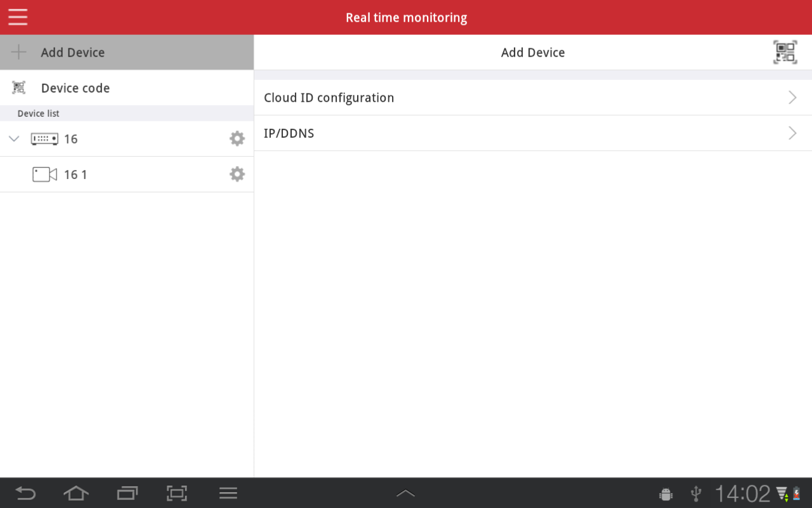
Task: Tap the battery and signal status indicator
Action: click(x=789, y=493)
